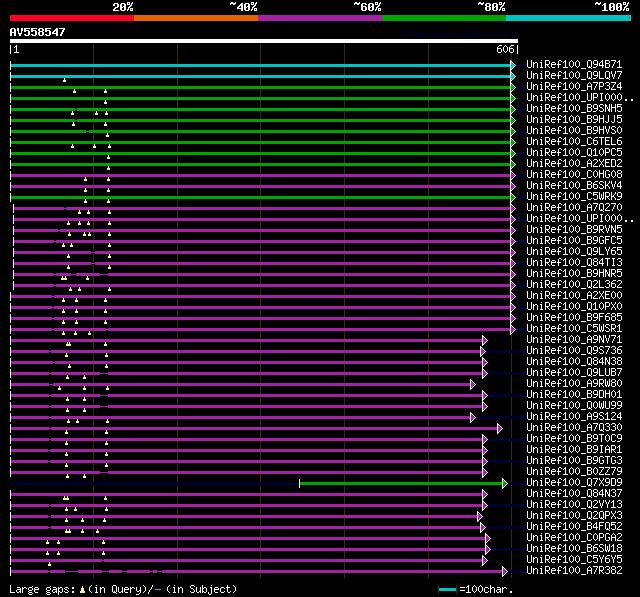Image resolution: width=640 pixels, height=597 pixels.
Task: Click the fragmented purple A7R382 alignment bar
Action: point(256,572)
